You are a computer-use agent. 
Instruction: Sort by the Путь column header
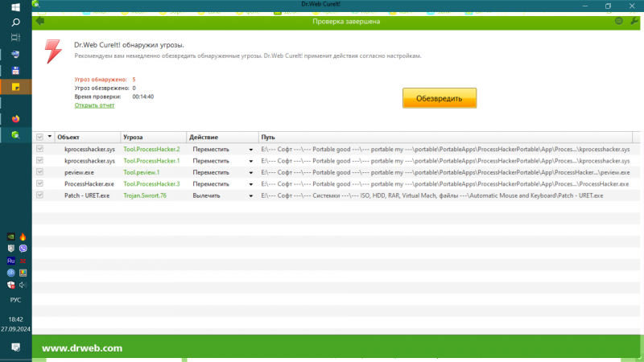(x=446, y=137)
